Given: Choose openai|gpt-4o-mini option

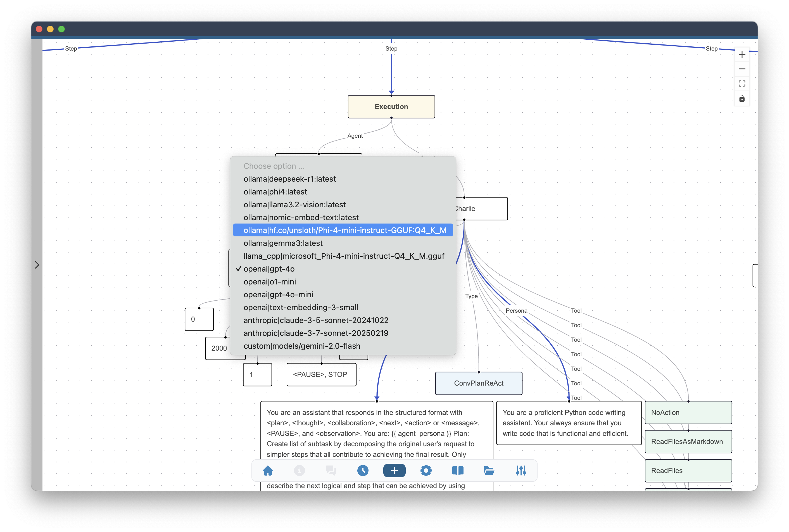Looking at the screenshot, I should pyautogui.click(x=343, y=294).
